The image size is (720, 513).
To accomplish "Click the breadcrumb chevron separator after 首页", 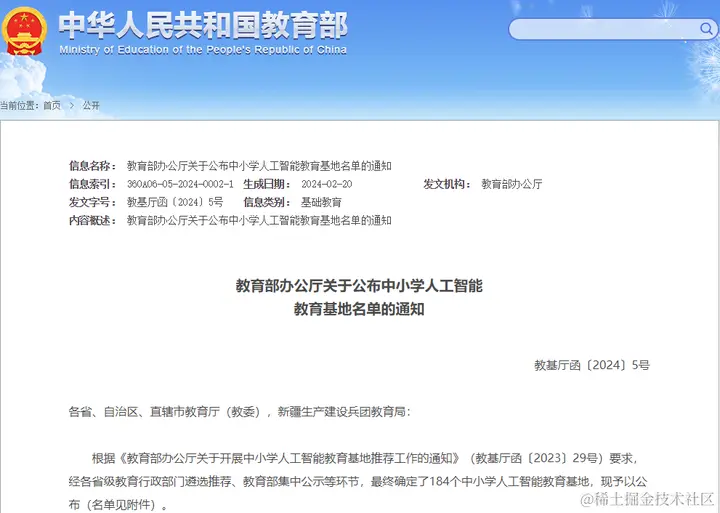I will (x=72, y=106).
